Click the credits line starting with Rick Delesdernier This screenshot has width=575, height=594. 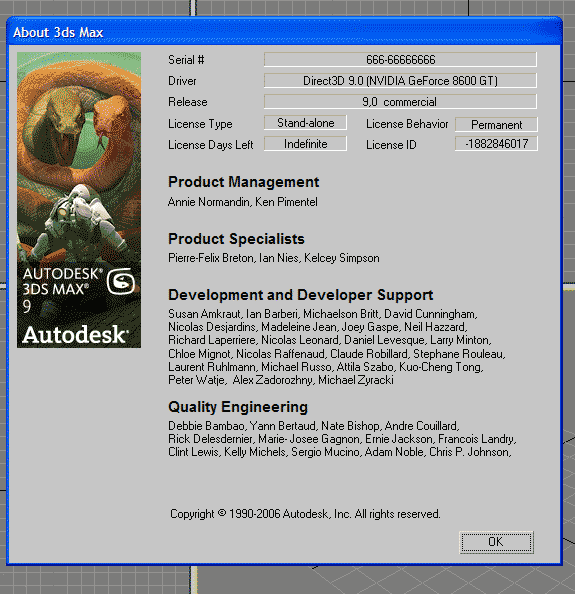(x=342, y=439)
